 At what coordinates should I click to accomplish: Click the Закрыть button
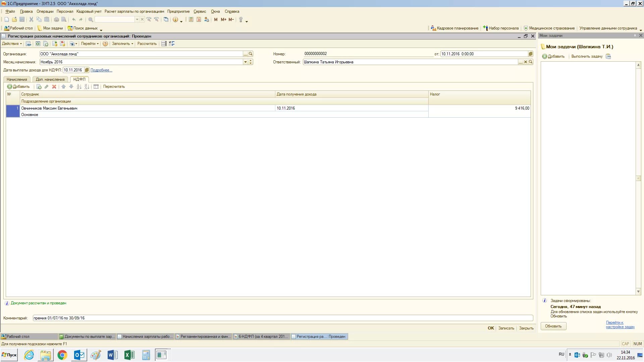tap(526, 328)
